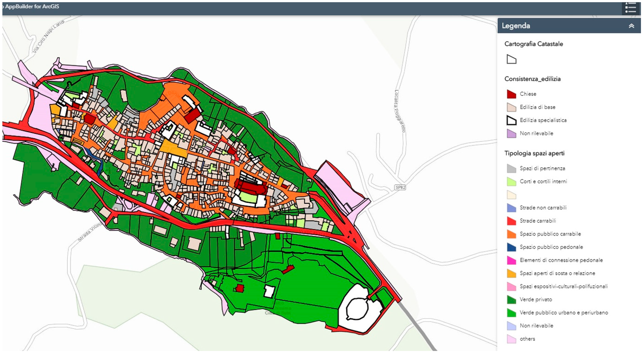Click the Cartografia Catastale polygon symbol
Viewport: 644px width, 354px height.
click(511, 59)
